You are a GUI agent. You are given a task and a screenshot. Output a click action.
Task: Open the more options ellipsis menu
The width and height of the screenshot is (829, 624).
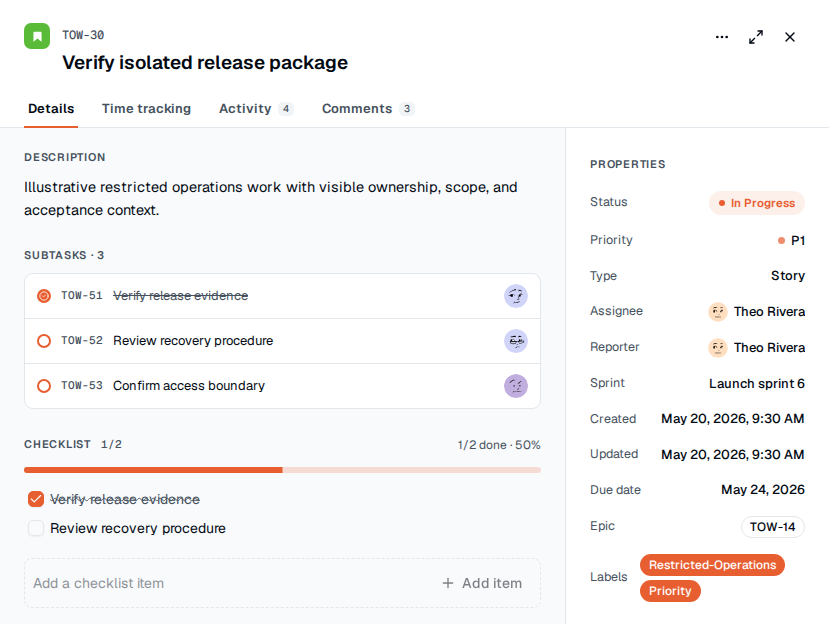[722, 37]
